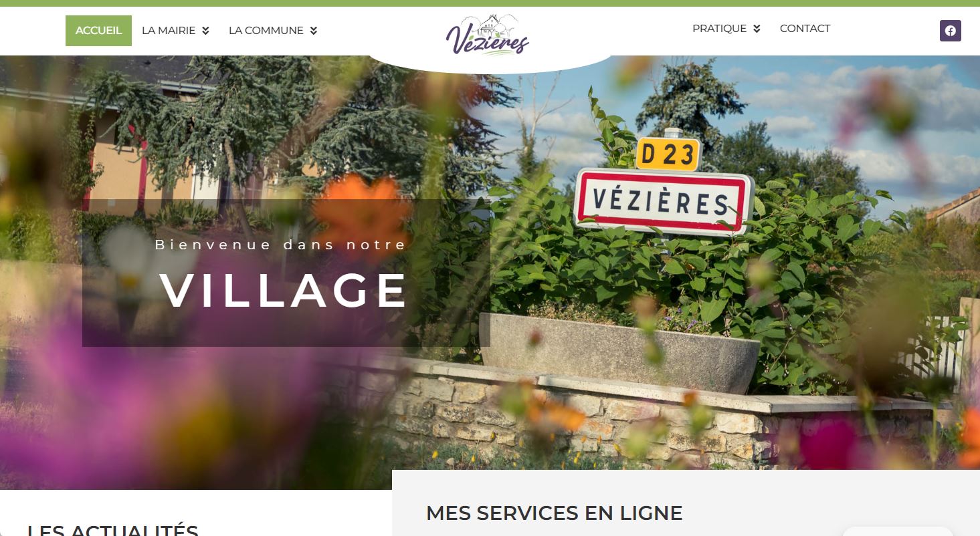This screenshot has width=980, height=536.
Task: Open the PRATIQUE menu item
Action: (719, 29)
